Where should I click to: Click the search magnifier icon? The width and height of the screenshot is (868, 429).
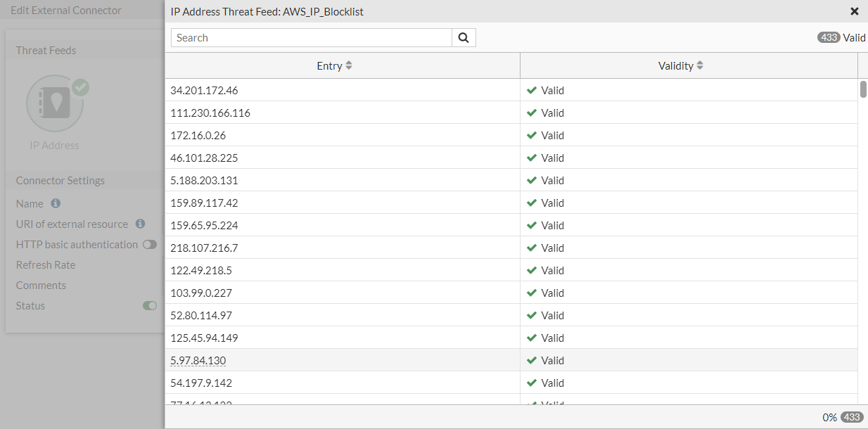[464, 38]
